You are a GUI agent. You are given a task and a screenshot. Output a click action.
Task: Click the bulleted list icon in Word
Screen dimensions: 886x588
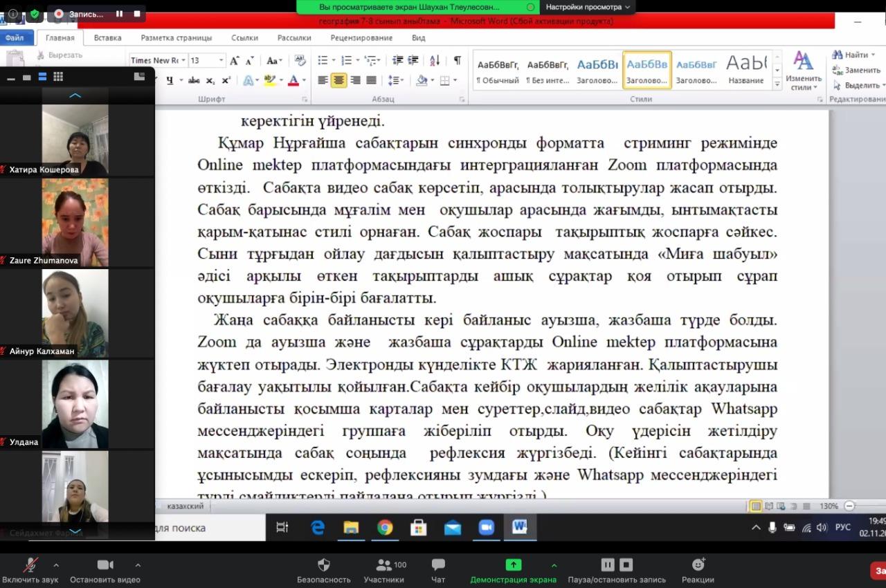(x=323, y=60)
